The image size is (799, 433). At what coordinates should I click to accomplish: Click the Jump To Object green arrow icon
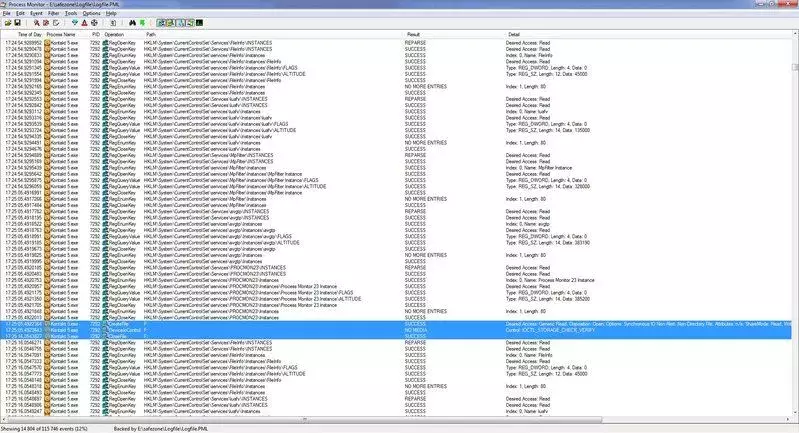click(x=142, y=23)
